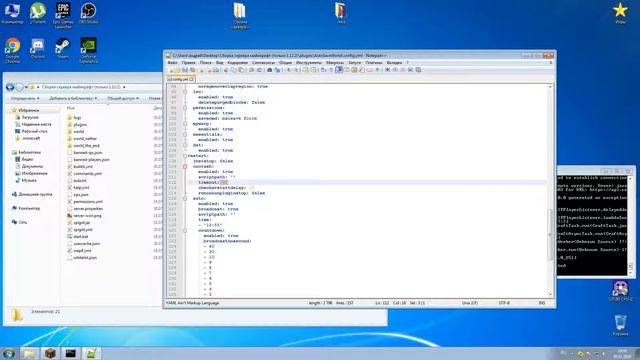Save config.yml with the Save toolbar icon
The height and width of the screenshot is (360, 640).
coord(184,70)
